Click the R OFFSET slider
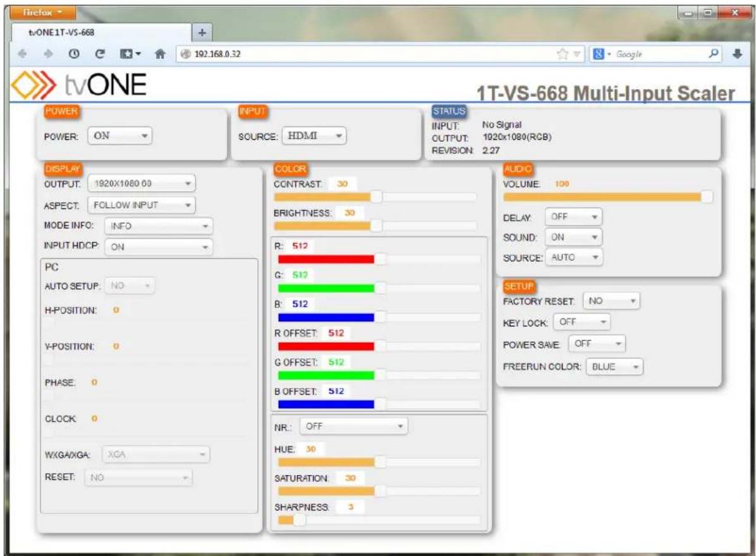The image size is (756, 556). click(x=379, y=346)
